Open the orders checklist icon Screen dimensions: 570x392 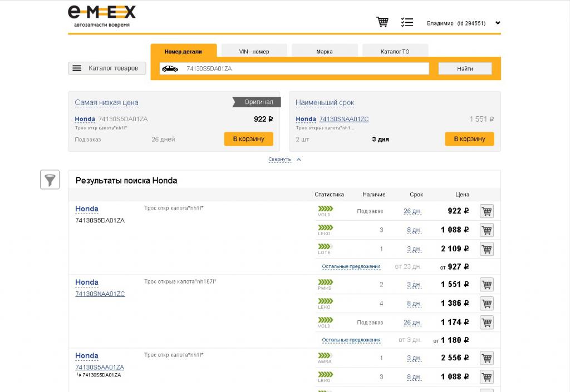[x=407, y=22]
